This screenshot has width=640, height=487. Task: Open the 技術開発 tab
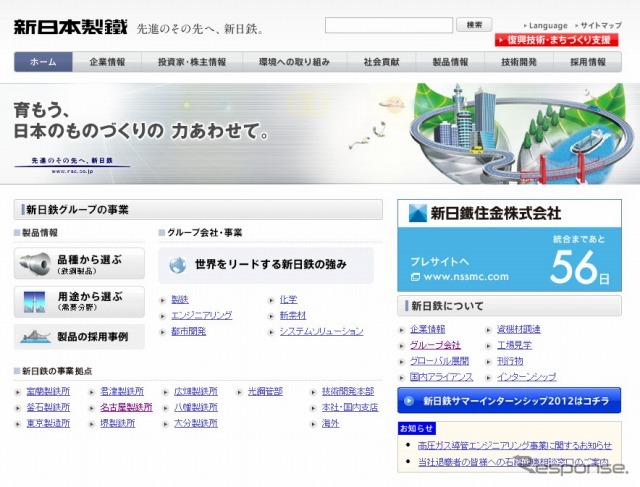(519, 62)
